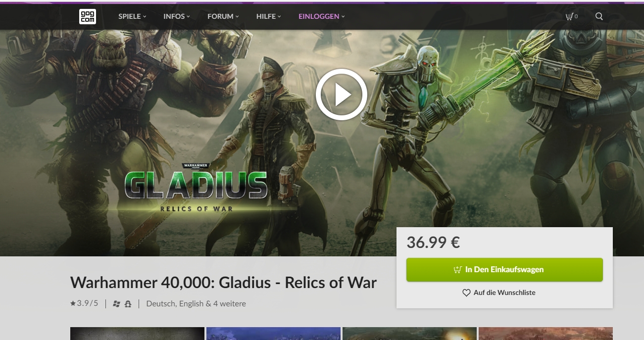Open the EINLOGGEN login menu
Image resolution: width=644 pixels, height=340 pixels.
[x=322, y=16]
